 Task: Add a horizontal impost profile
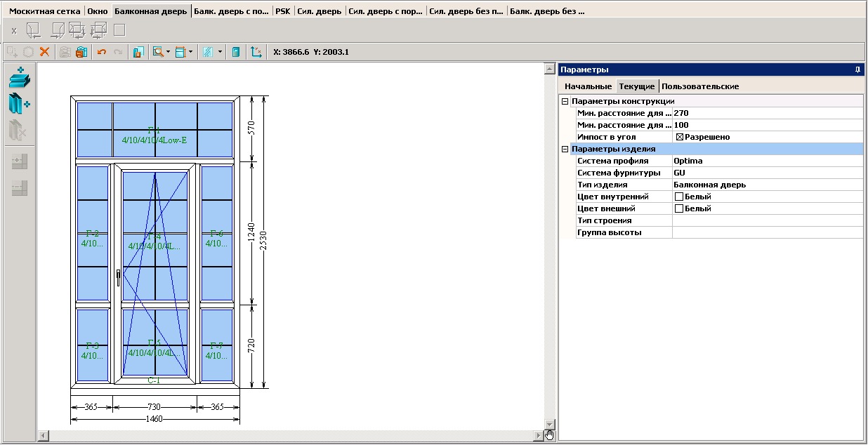tap(20, 78)
